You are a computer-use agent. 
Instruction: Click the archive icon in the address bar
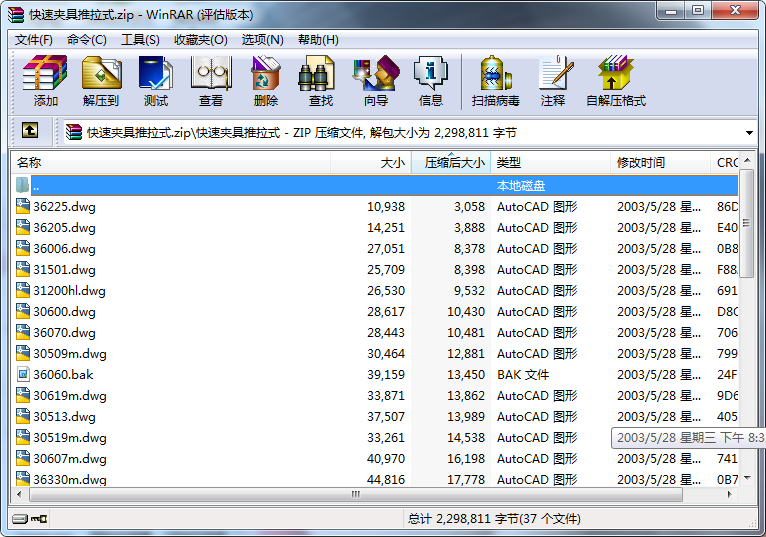tap(74, 132)
